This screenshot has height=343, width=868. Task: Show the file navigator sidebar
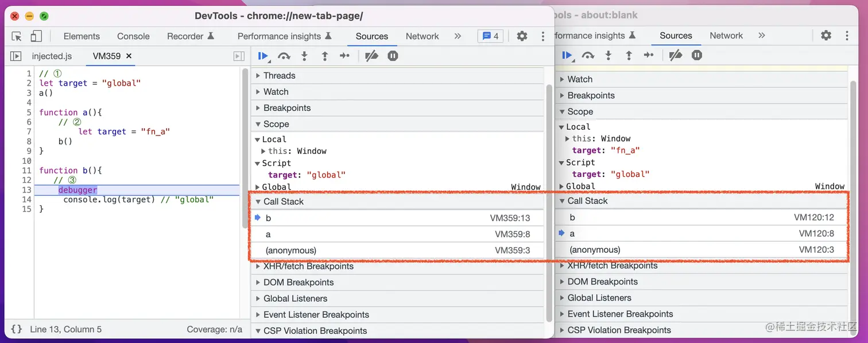[16, 56]
